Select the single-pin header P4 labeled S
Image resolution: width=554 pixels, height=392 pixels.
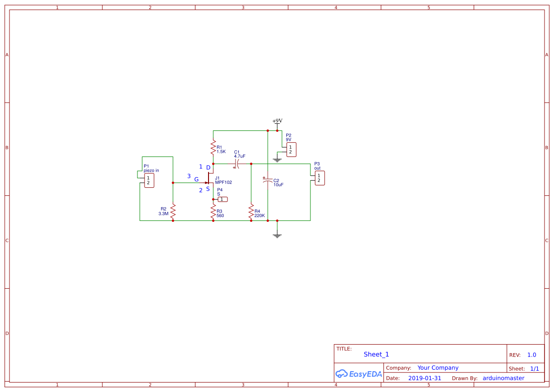pos(222,199)
